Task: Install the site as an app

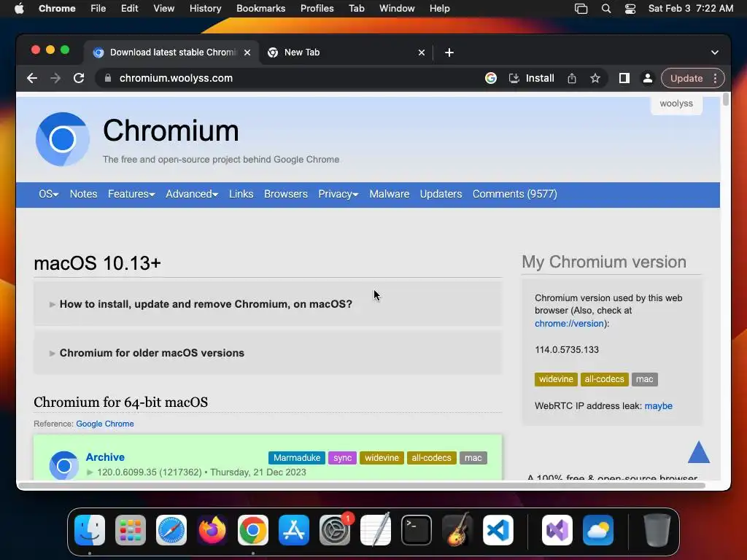Action: coord(532,78)
